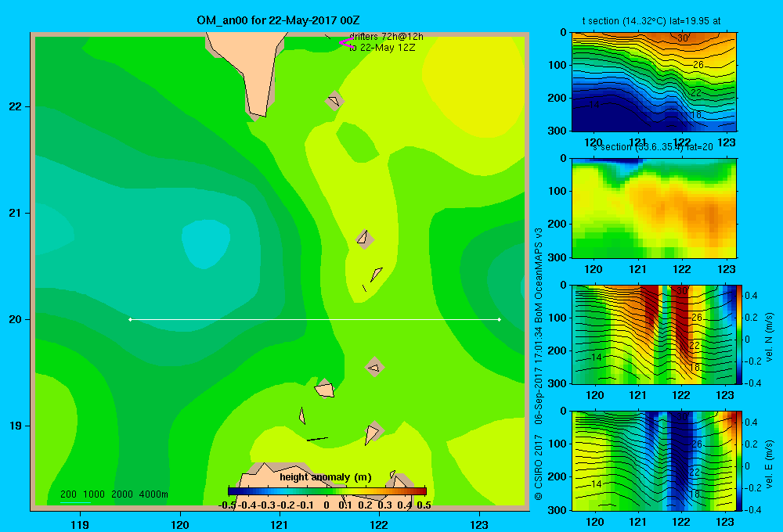Screen dimensions: 783x532
Task: Click latitude label 21 on the main map axis
Action: [15, 213]
